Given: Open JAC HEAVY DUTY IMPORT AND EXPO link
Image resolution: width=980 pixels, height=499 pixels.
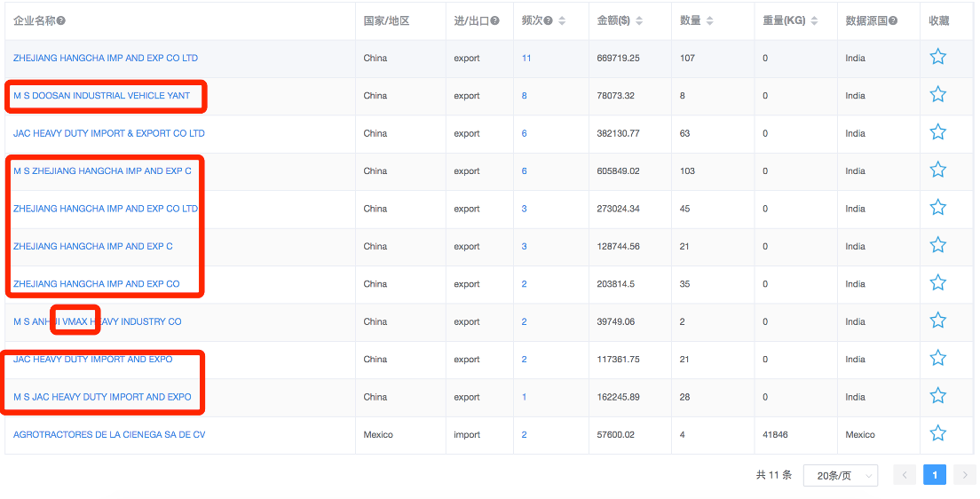Looking at the screenshot, I should [x=92, y=359].
